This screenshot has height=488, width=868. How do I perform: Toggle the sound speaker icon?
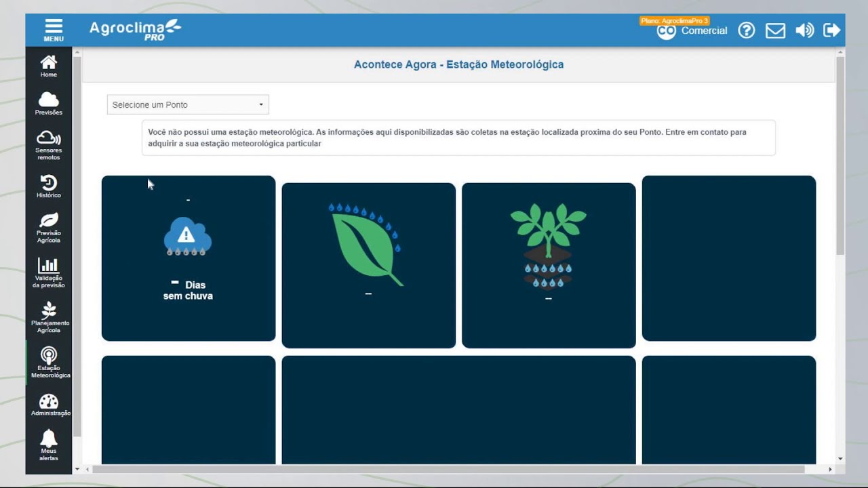click(804, 30)
